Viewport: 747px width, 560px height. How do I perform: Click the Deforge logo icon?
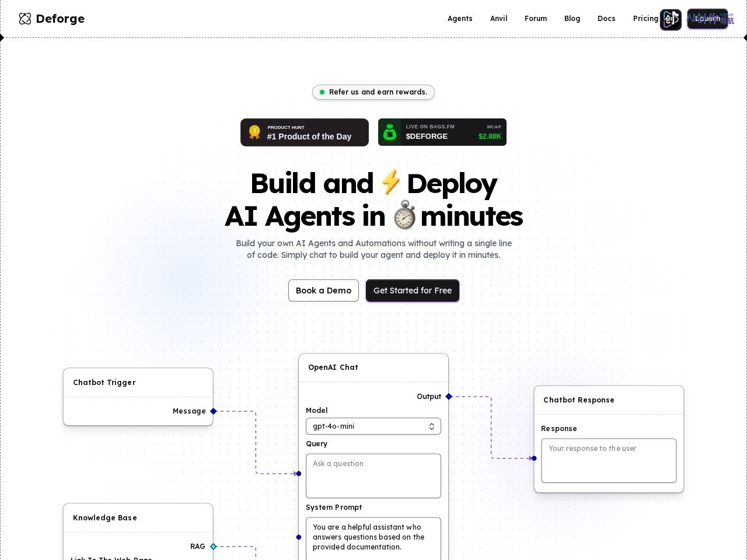[x=25, y=19]
